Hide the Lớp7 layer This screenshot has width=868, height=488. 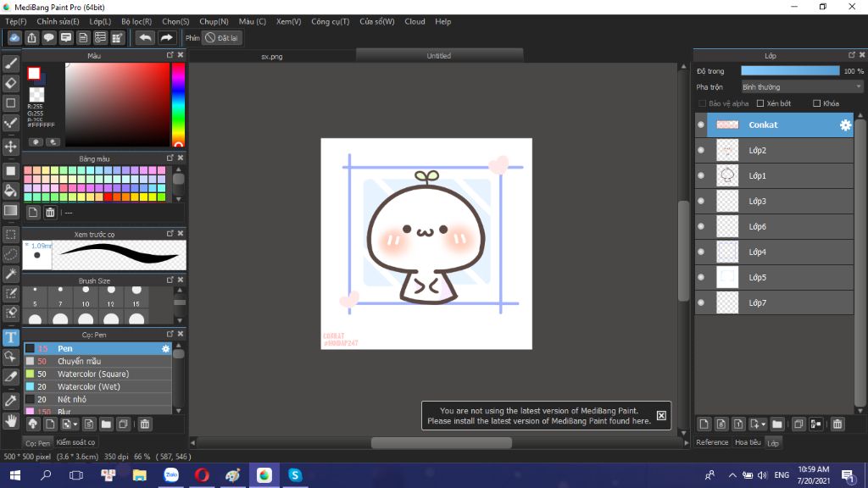coord(701,303)
